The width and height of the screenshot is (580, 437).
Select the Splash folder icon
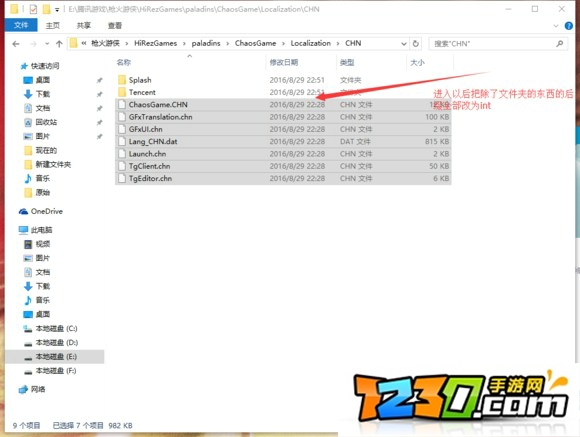[x=122, y=80]
